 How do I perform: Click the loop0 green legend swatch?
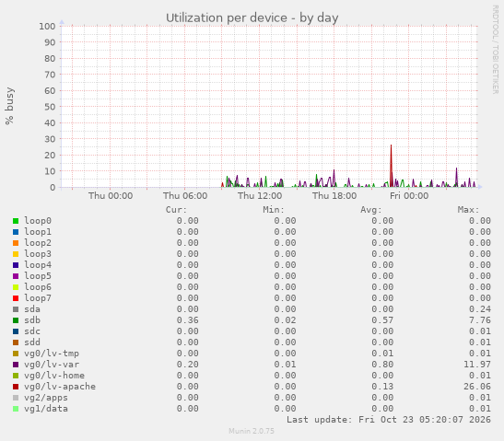[x=16, y=221]
